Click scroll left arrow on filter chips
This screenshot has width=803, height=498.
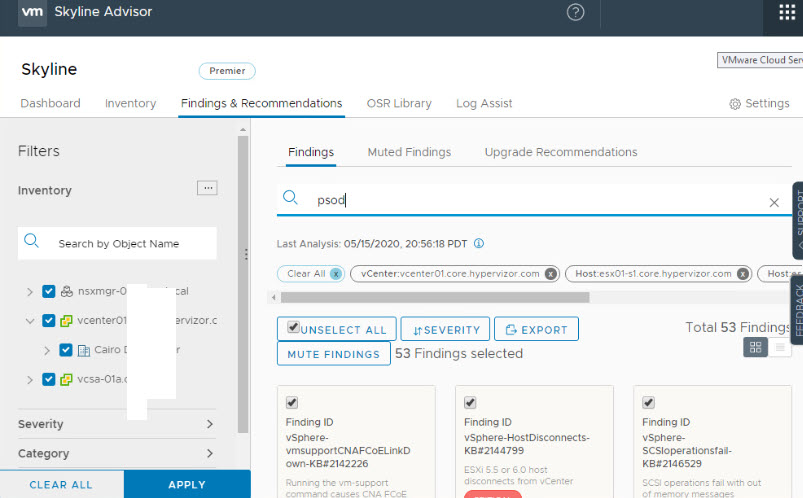(273, 297)
